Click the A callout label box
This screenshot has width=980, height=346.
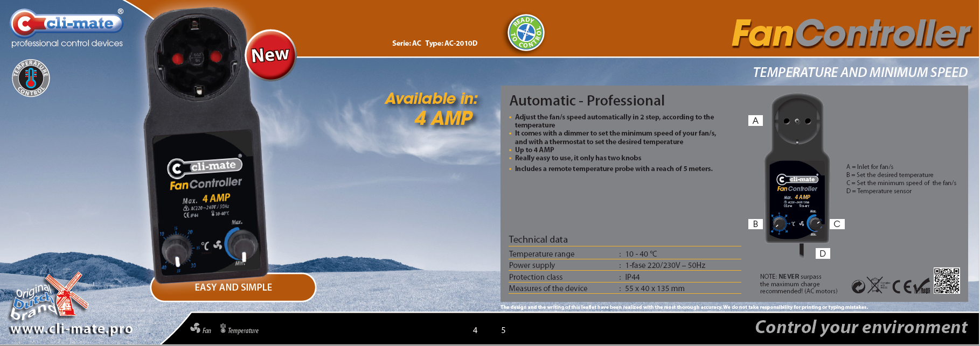click(x=755, y=121)
